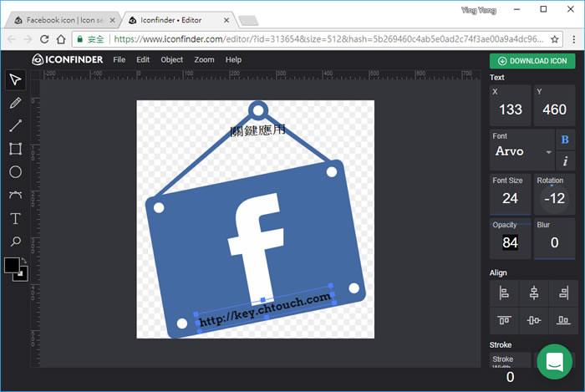
Task: Click the green secure lock icon
Action: pos(79,38)
